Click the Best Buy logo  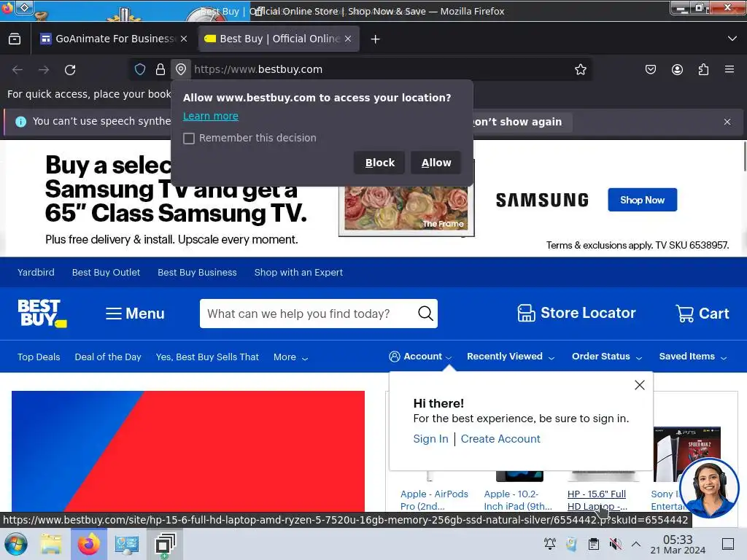[42, 313]
